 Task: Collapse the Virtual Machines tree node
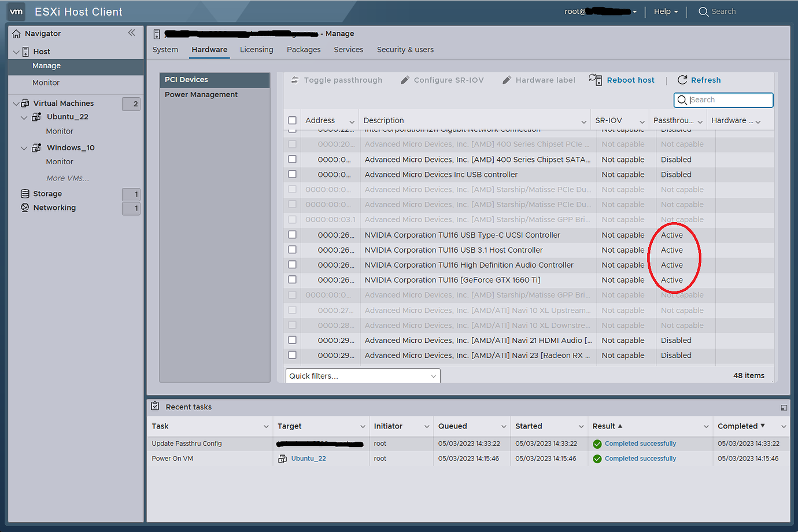pos(16,104)
